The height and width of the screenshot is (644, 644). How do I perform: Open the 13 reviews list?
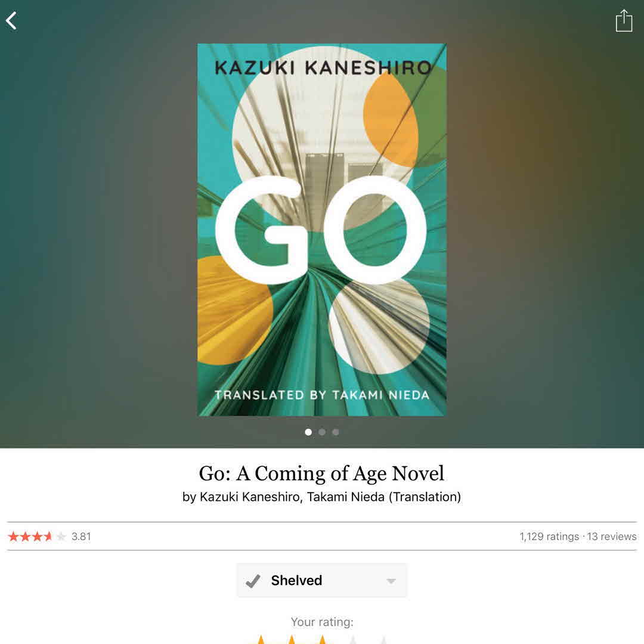pyautogui.click(x=612, y=537)
